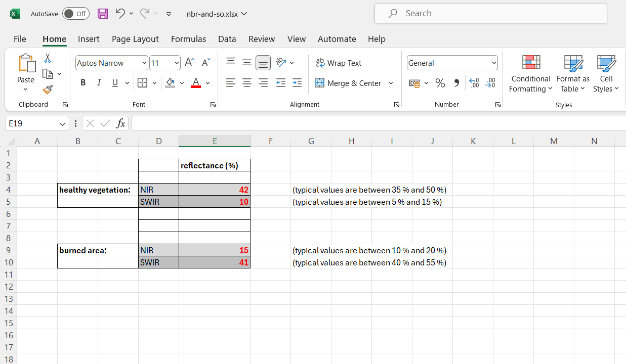Switch to the Formulas tab

[188, 39]
